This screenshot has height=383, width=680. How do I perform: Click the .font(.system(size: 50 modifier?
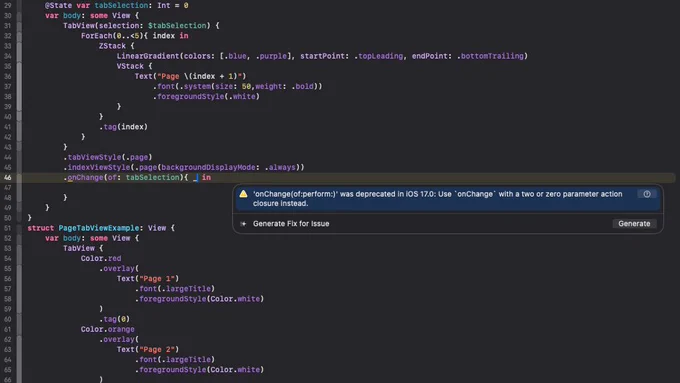tap(237, 86)
